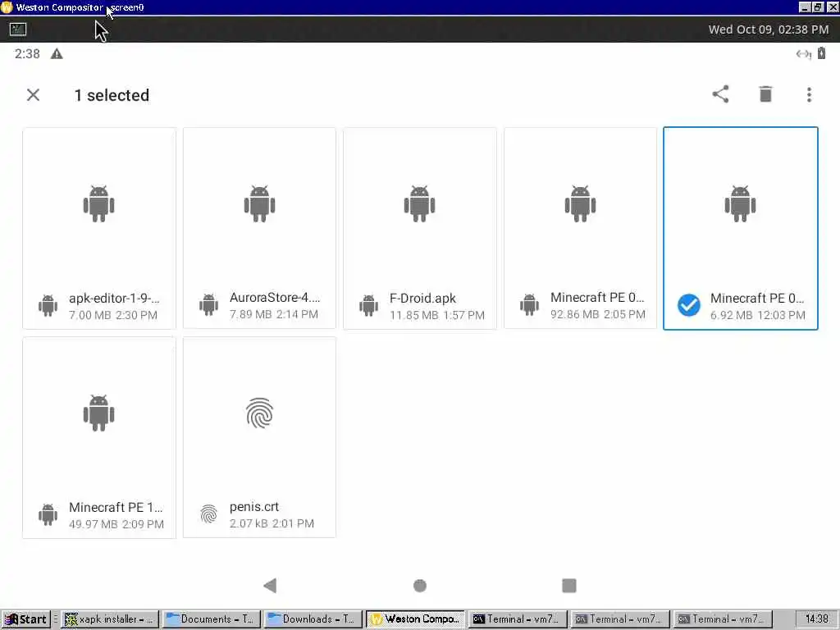
Task: Switch to the second Terminal taskbar window
Action: click(619, 619)
